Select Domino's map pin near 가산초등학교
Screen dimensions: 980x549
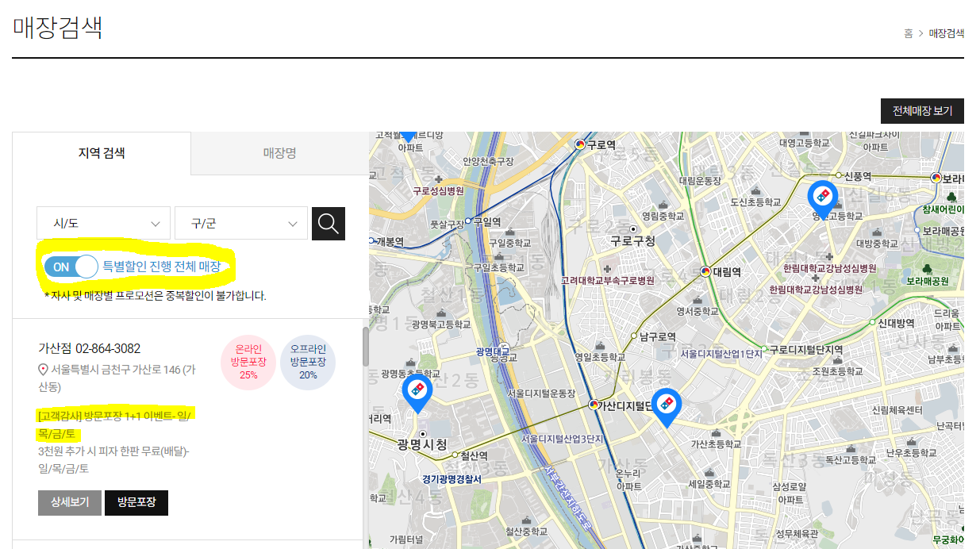(667, 407)
